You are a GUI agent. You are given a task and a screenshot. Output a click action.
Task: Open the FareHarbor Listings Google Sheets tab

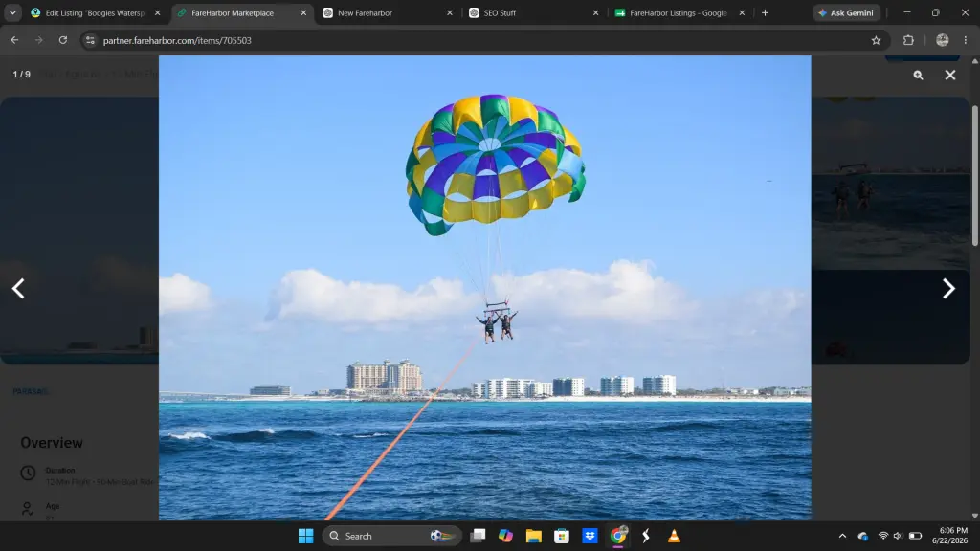(679, 12)
